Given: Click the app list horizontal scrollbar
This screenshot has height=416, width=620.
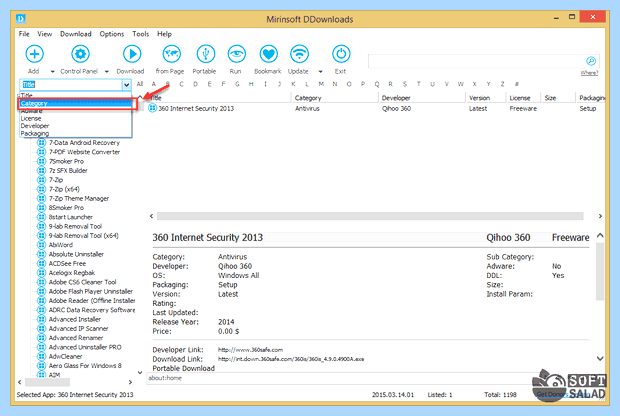Looking at the screenshot, I should (x=370, y=216).
